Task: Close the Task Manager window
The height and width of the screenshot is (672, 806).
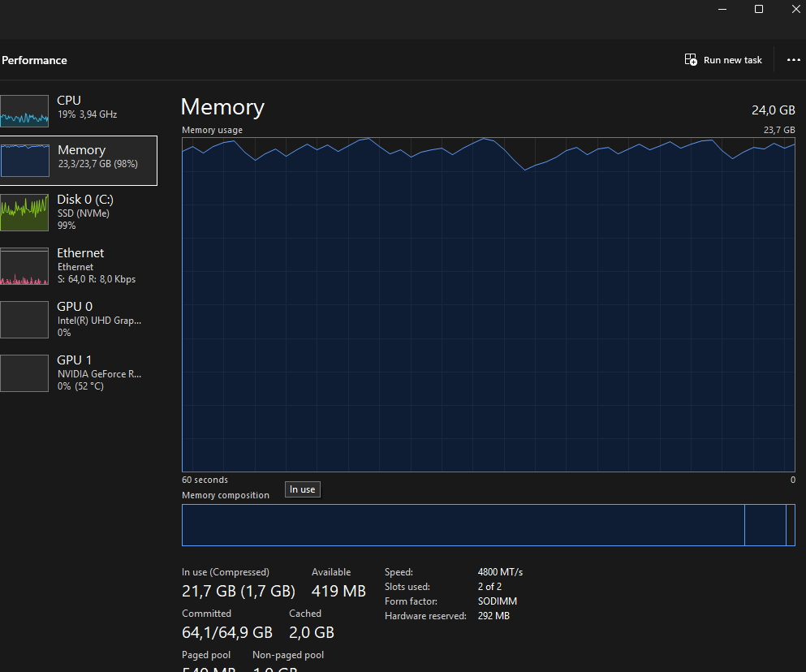Action: (x=795, y=9)
